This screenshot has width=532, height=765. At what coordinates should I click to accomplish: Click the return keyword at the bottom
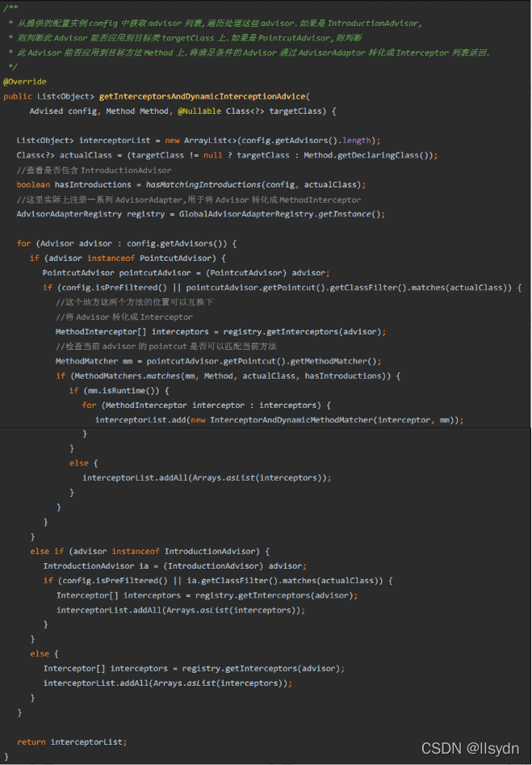point(31,742)
